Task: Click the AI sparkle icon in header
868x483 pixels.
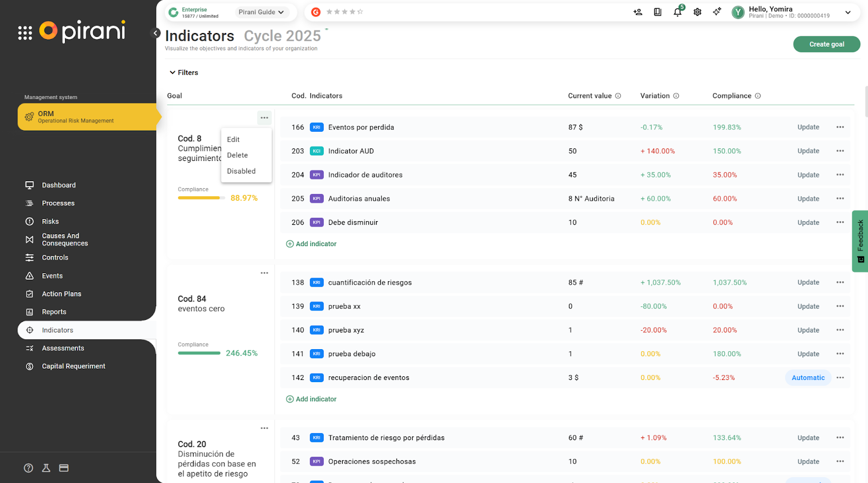Action: (717, 12)
